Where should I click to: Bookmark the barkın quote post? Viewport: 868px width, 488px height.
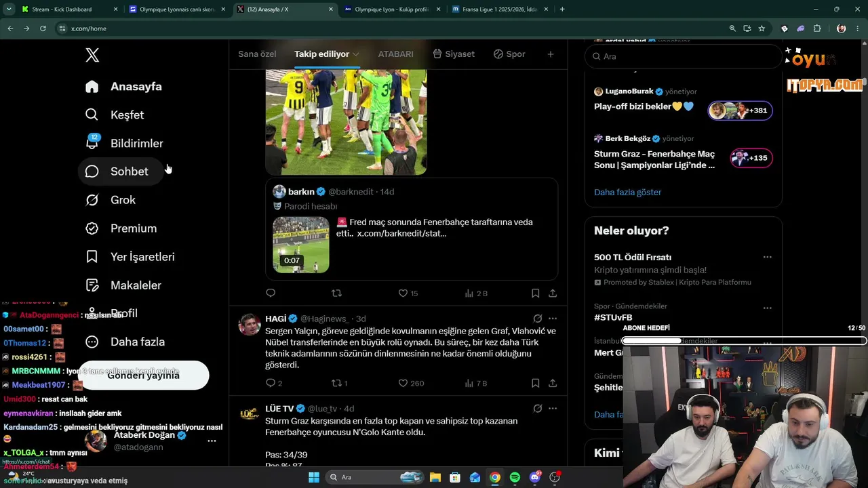click(x=535, y=293)
